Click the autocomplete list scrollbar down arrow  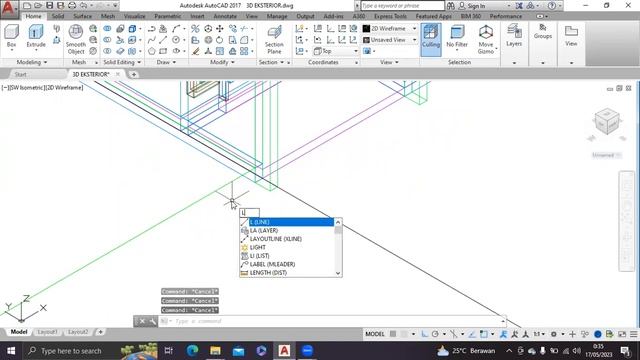tap(338, 273)
